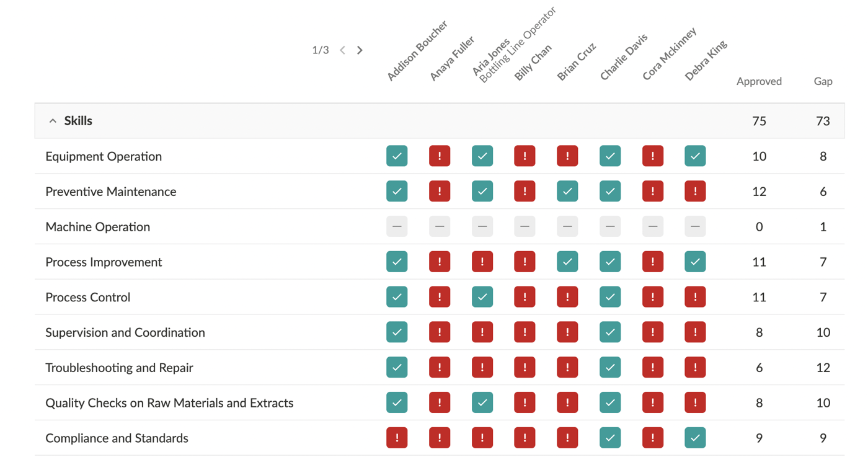Screen dimensions: 868x457
Task: Click the dash icon under Aria Jones for Machine Operation
Action: point(482,226)
